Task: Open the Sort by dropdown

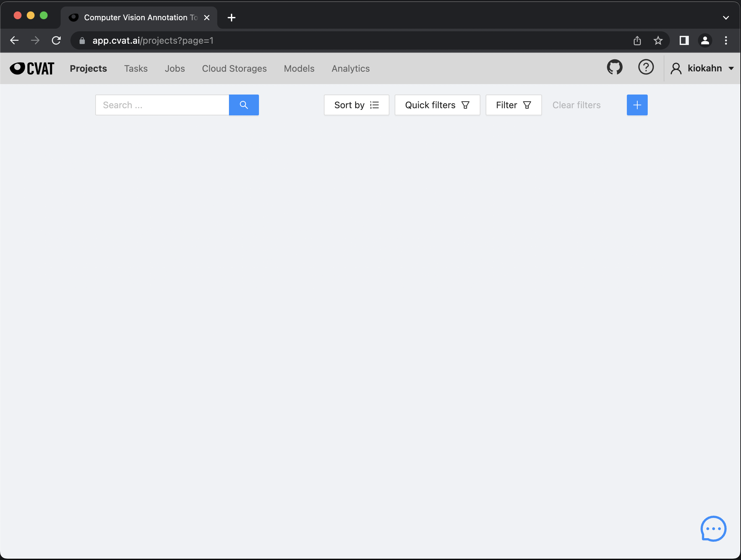Action: pyautogui.click(x=356, y=105)
